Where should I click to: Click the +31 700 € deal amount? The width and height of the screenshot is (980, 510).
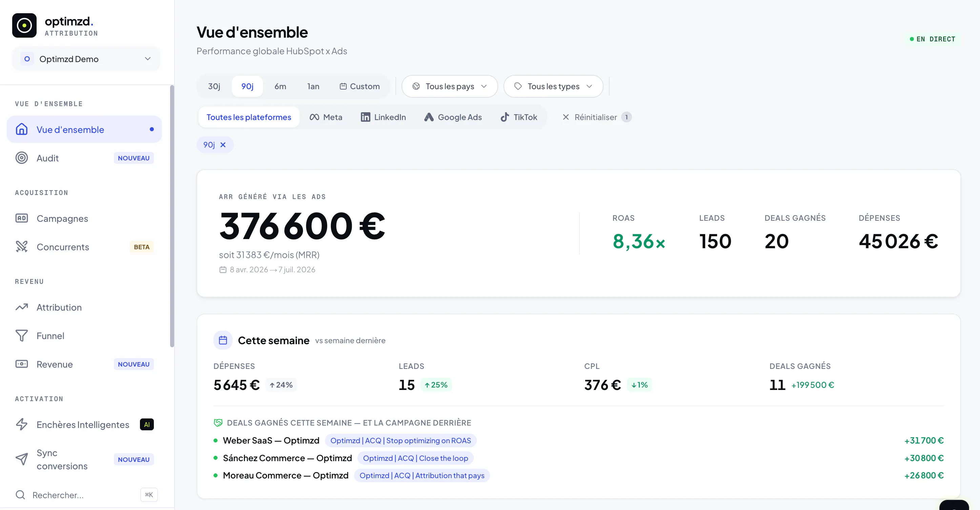coord(924,441)
